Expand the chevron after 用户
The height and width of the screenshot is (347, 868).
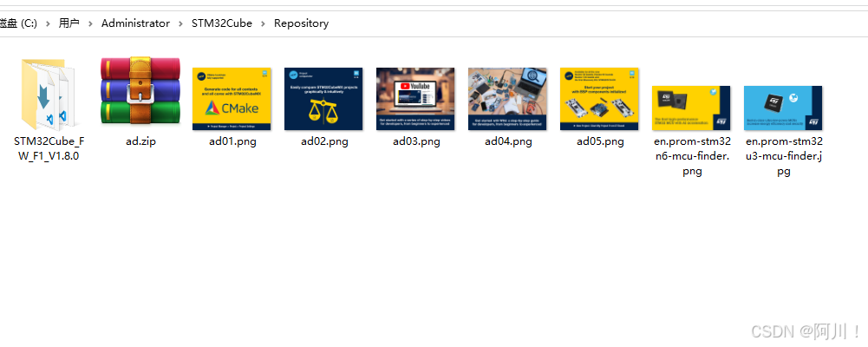pos(91,23)
